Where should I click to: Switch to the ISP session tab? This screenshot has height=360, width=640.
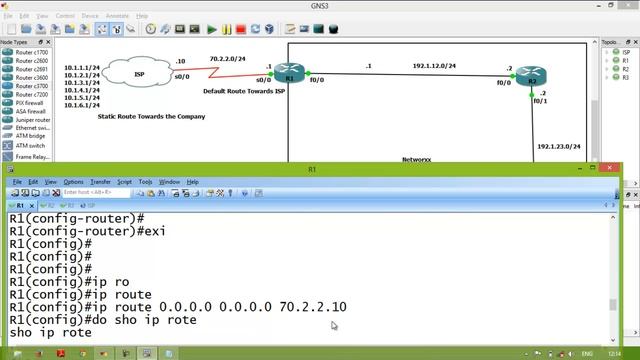pyautogui.click(x=88, y=206)
